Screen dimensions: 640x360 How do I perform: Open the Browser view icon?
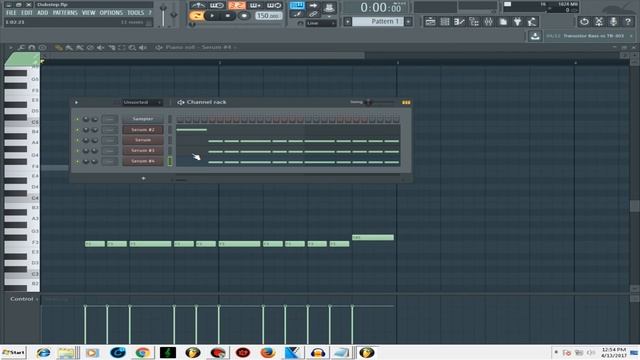[474, 22]
